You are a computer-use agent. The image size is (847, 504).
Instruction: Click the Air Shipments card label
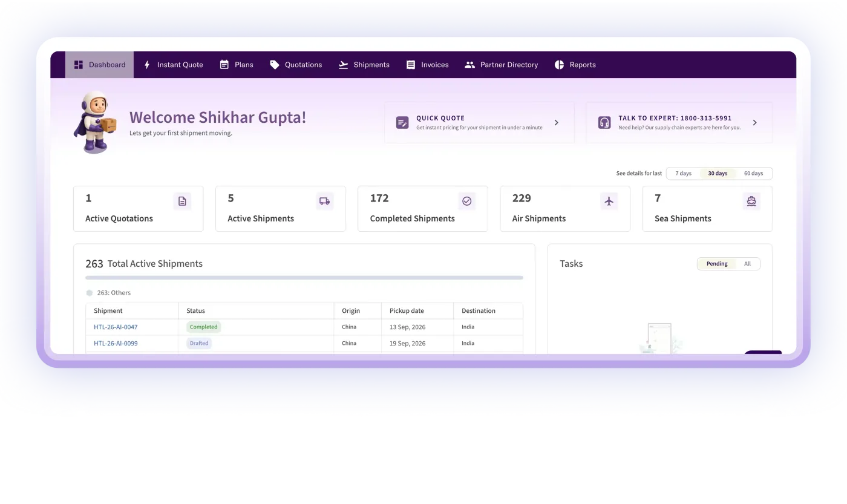539,219
